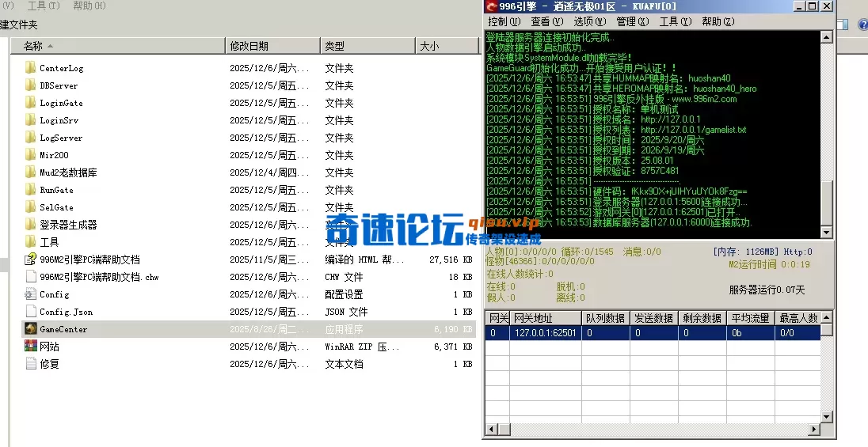This screenshot has height=447, width=868.
Task: Click the 发送数据 column header
Action: coord(653,318)
